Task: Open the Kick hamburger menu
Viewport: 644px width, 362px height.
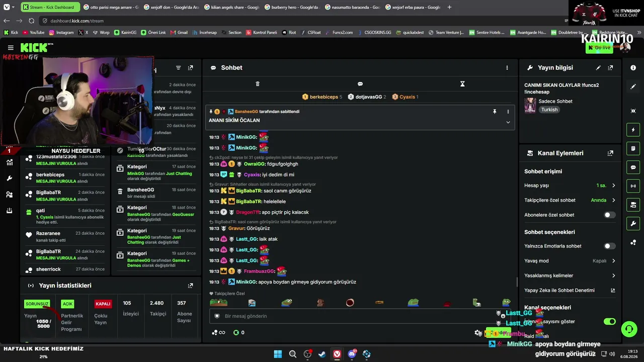Action: (x=11, y=48)
